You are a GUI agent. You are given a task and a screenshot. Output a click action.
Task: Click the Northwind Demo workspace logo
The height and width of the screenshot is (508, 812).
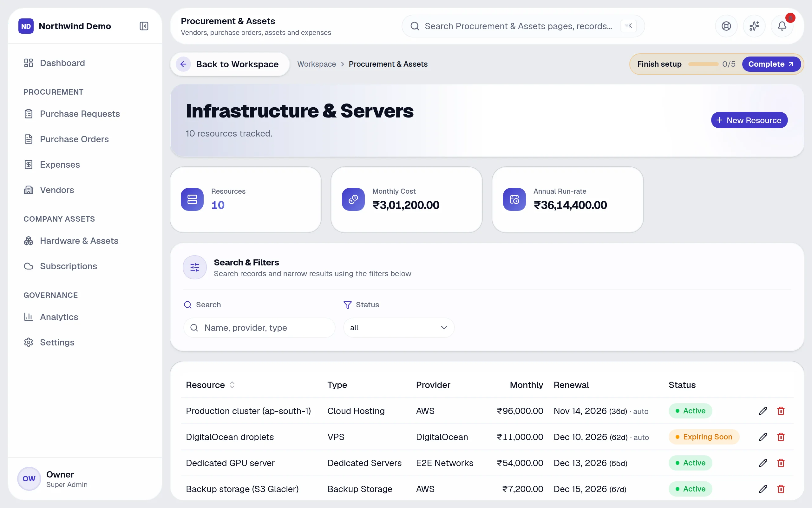(x=26, y=26)
